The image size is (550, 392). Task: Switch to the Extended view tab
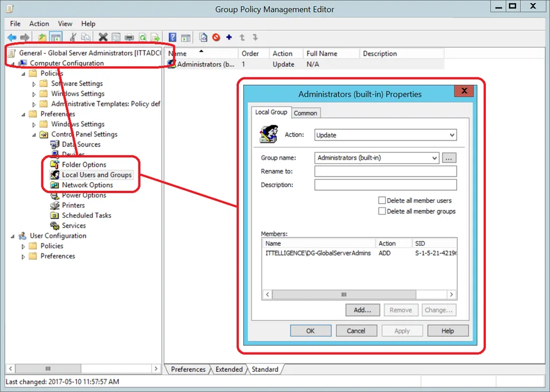229,369
